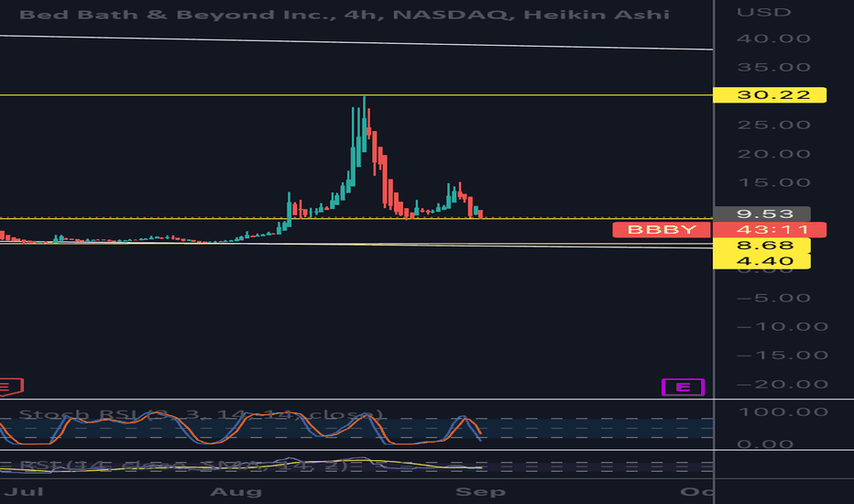Click the RSI indicator legend
Image resolution: width=854 pixels, height=504 pixels.
click(x=183, y=466)
